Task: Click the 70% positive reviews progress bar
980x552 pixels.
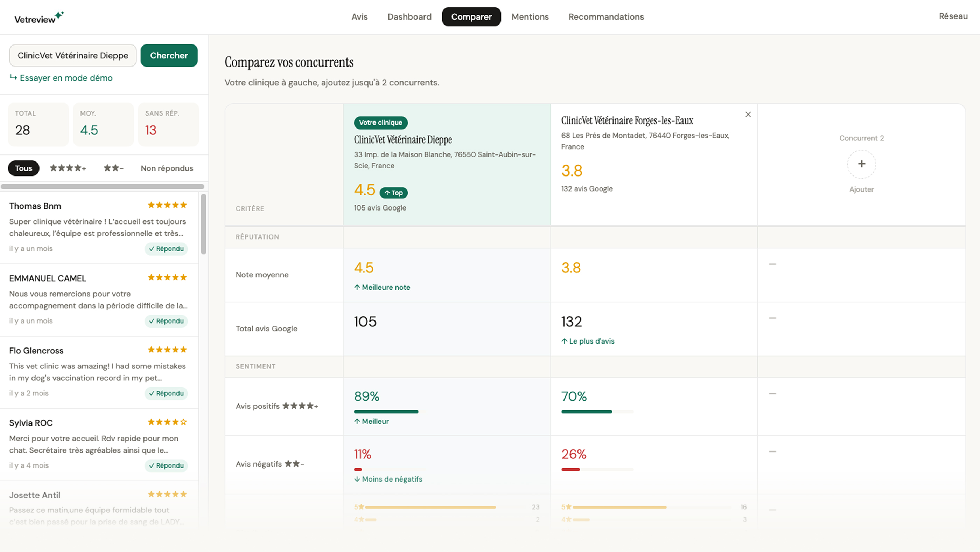Action: coord(597,412)
